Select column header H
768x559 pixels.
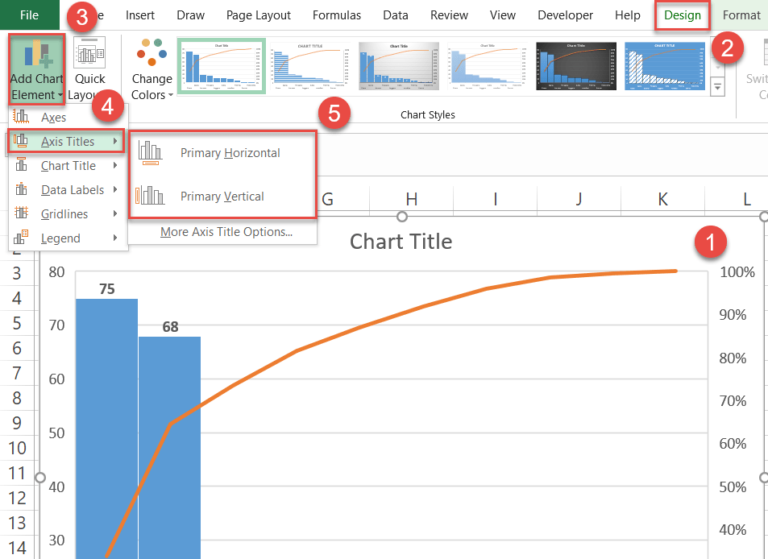click(x=411, y=199)
